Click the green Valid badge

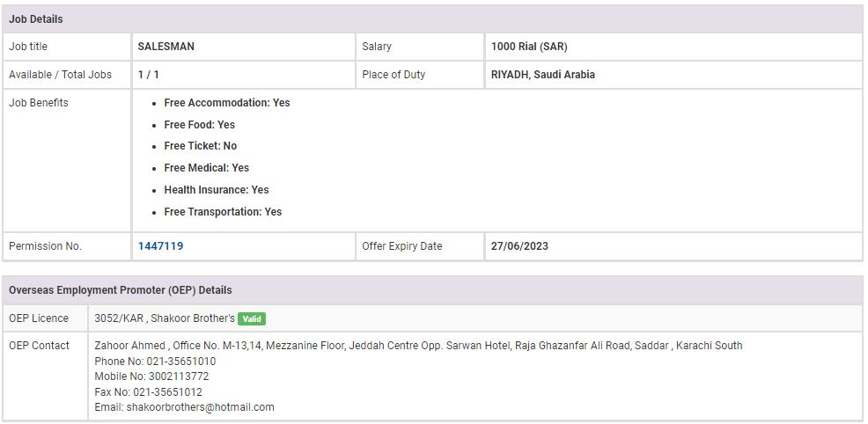(252, 318)
